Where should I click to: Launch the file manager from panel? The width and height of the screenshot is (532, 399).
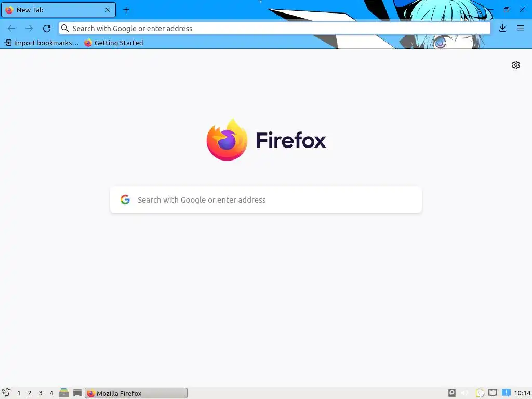click(64, 393)
